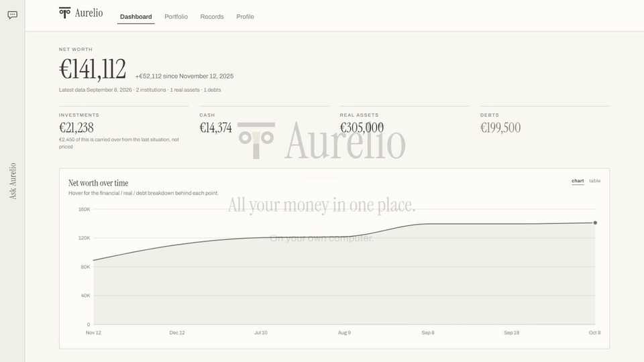Click the Sep 18 axis label

511,333
